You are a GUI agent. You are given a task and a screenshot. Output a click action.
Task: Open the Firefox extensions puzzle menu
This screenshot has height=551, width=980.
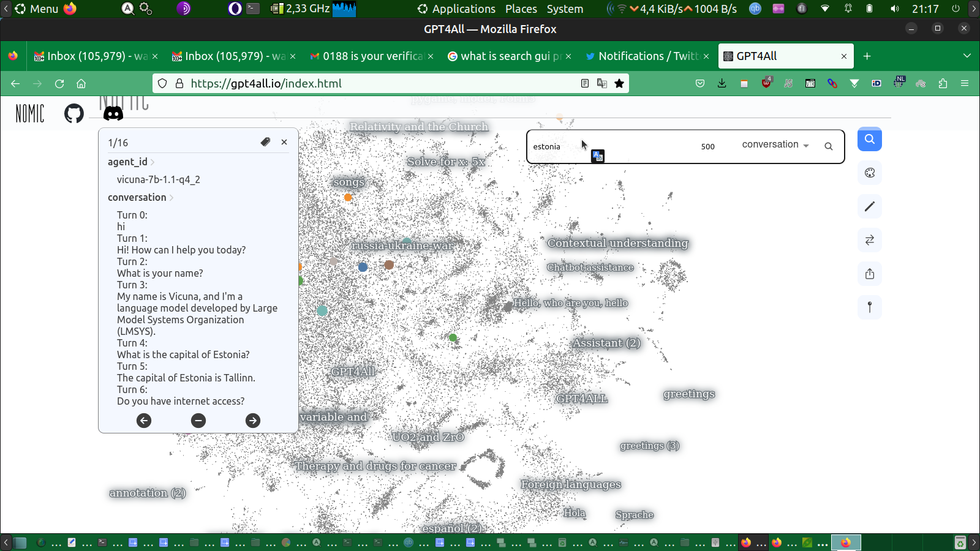click(x=943, y=83)
